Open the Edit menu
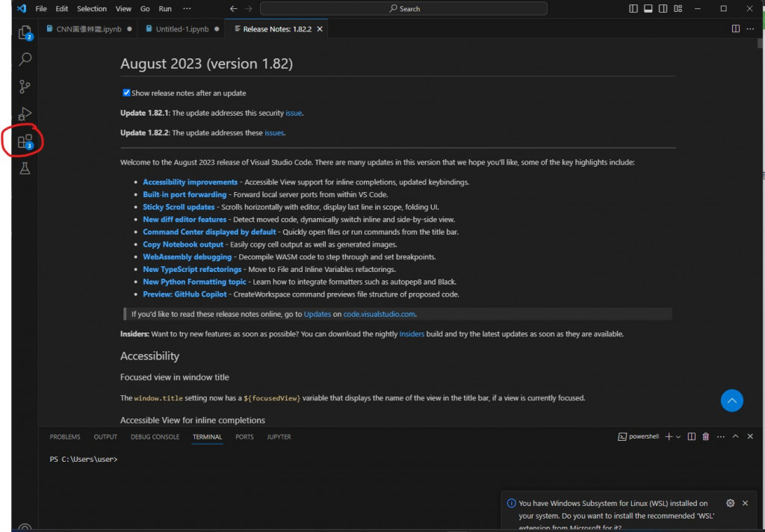This screenshot has width=765, height=532. coord(62,9)
